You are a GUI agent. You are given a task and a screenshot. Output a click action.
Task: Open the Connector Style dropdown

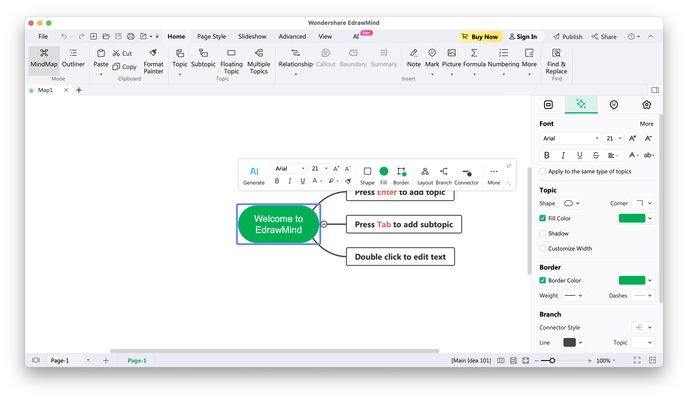click(644, 328)
